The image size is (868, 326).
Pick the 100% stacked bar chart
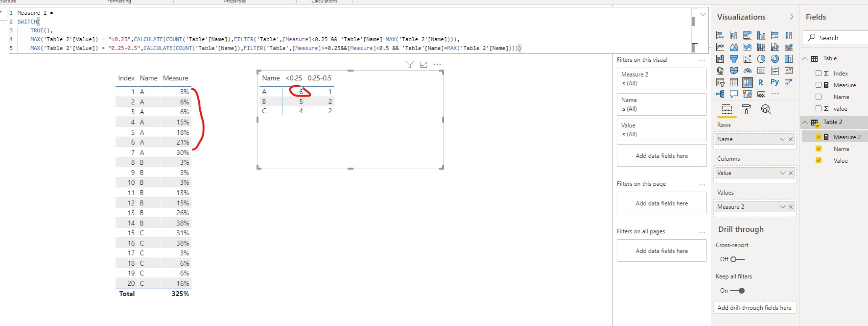774,35
